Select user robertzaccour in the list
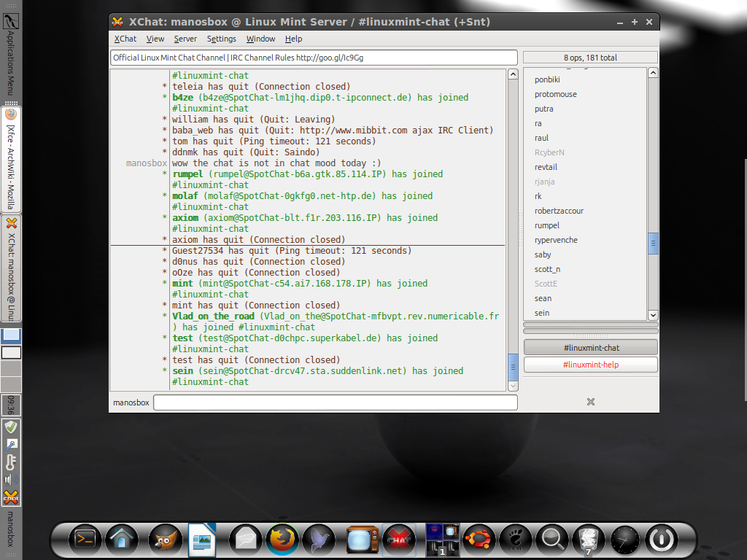 coord(585,211)
